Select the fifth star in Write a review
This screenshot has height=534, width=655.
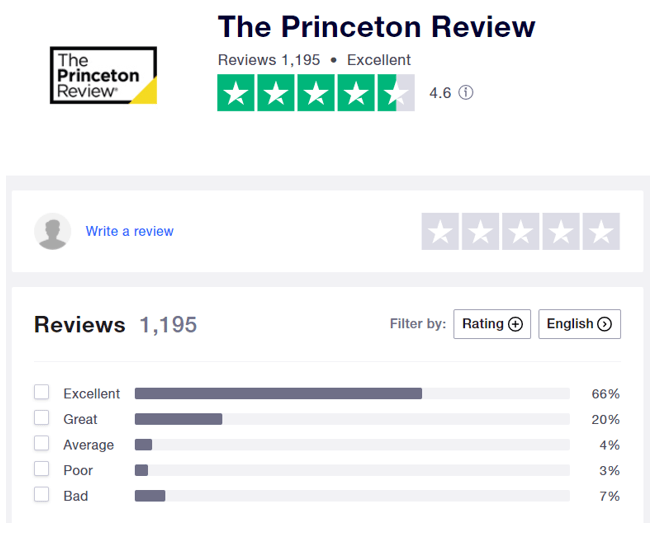tap(601, 231)
